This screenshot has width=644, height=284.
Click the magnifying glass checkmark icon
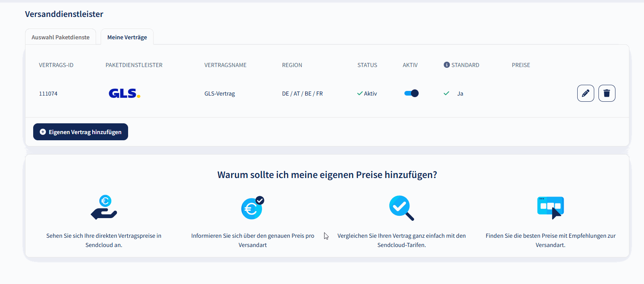point(401,208)
